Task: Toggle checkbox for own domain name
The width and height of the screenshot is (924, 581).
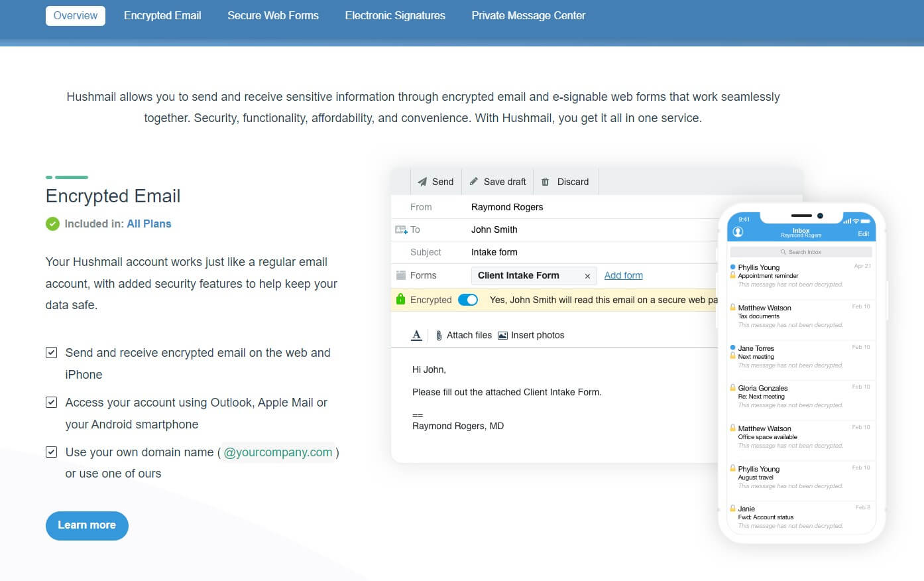Action: [51, 452]
